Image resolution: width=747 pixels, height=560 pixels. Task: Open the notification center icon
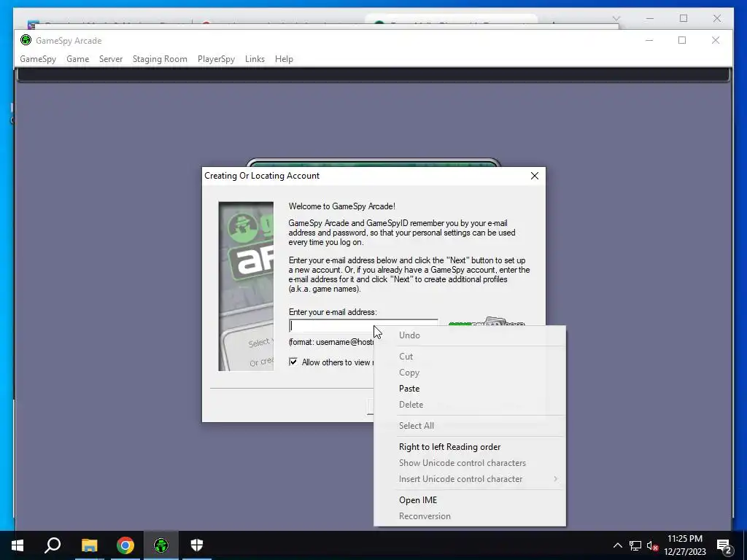click(724, 545)
